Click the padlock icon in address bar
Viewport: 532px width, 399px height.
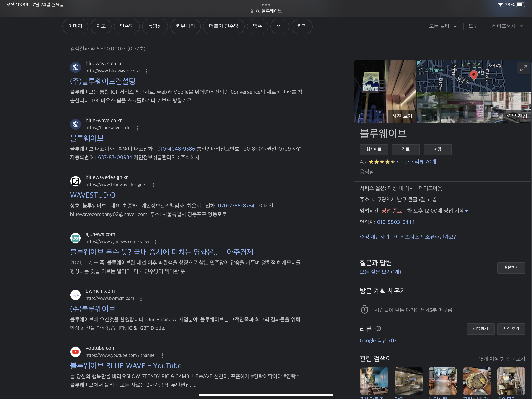pos(252,11)
